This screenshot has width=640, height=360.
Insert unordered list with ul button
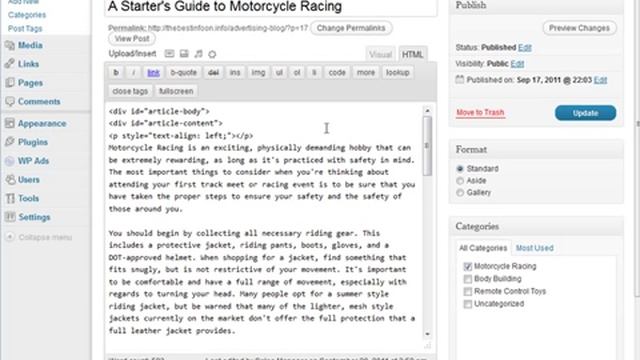[x=279, y=73]
